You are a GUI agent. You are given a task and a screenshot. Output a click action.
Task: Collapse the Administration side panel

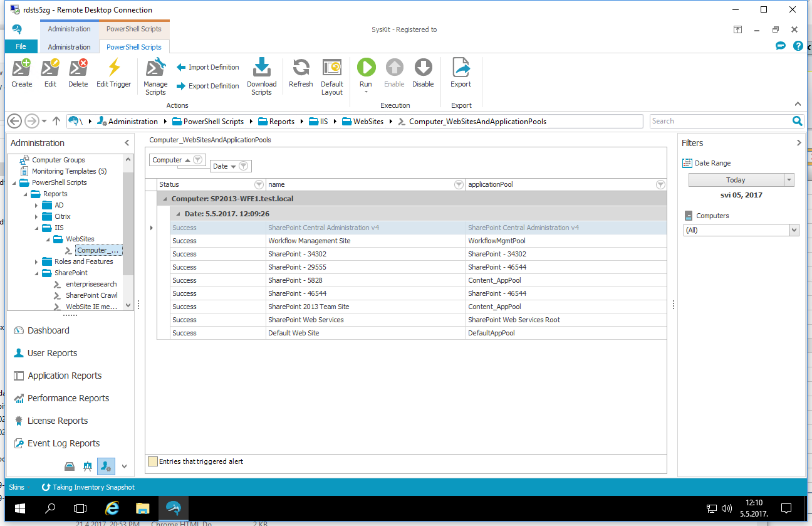point(127,143)
